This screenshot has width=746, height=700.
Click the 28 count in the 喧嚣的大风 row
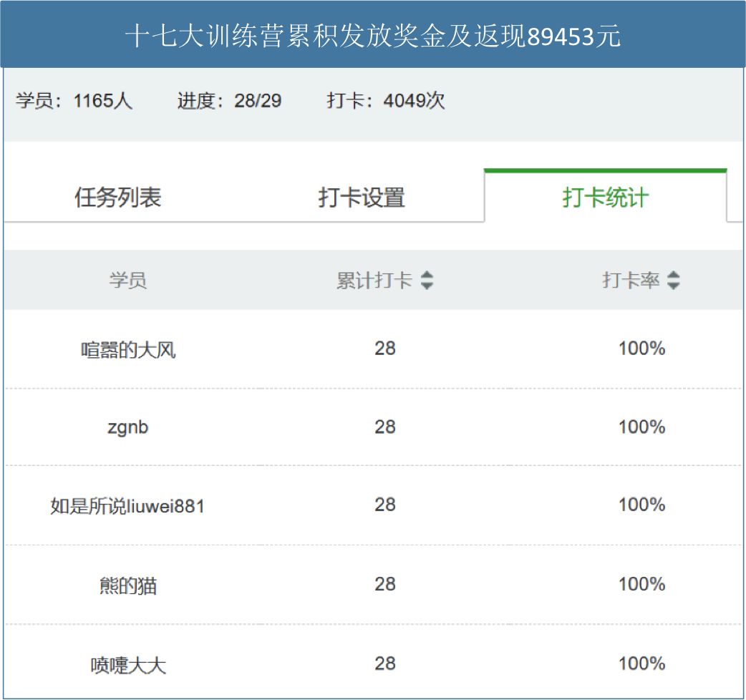coord(385,349)
